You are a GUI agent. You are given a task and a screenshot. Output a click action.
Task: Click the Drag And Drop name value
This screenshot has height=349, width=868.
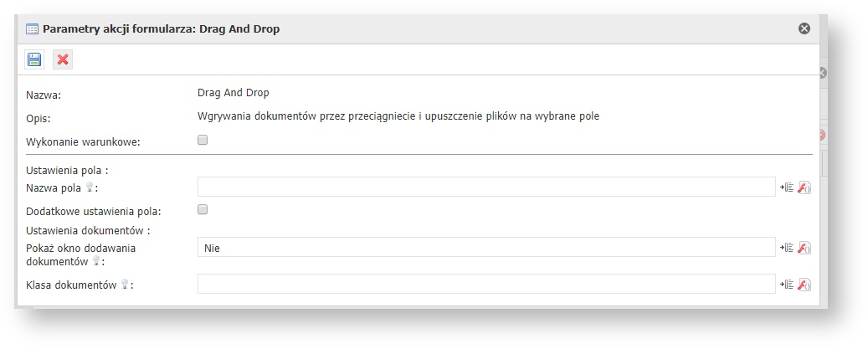tap(233, 92)
